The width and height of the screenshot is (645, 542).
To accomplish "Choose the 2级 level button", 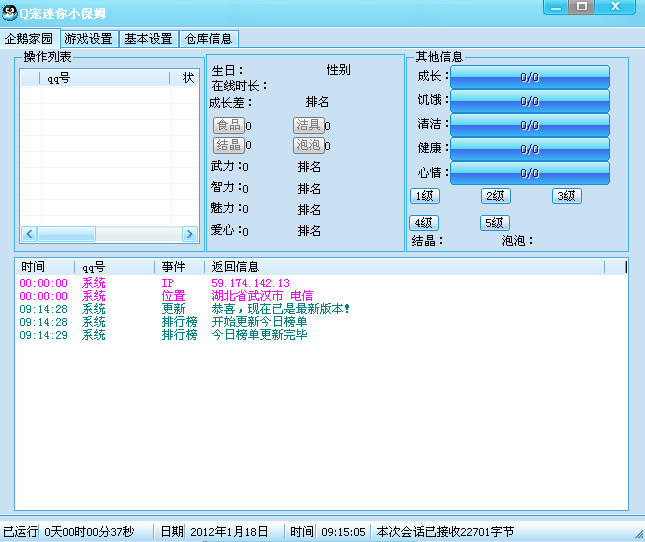I will tap(496, 196).
